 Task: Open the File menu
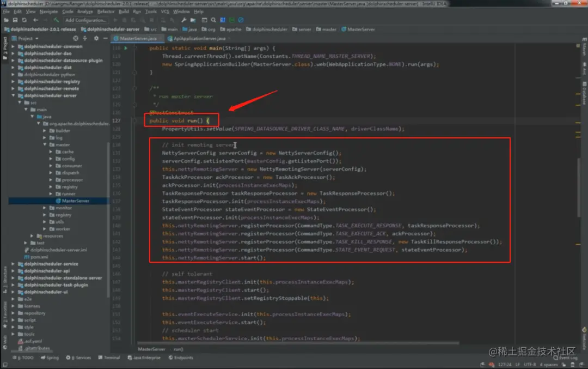(x=7, y=11)
